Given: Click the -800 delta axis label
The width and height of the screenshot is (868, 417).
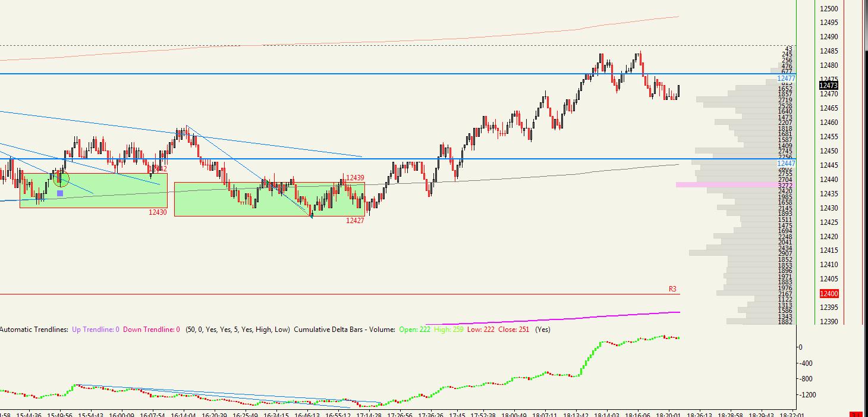Looking at the screenshot, I should (x=805, y=379).
